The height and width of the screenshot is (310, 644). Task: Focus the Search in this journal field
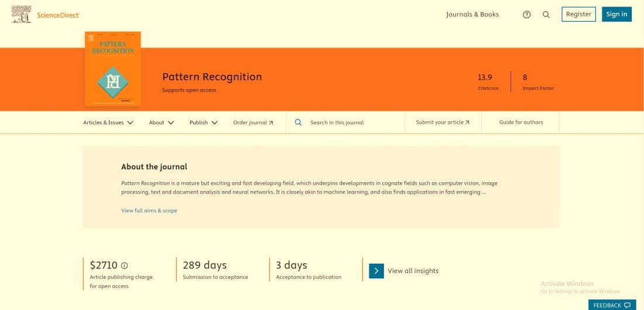click(345, 122)
